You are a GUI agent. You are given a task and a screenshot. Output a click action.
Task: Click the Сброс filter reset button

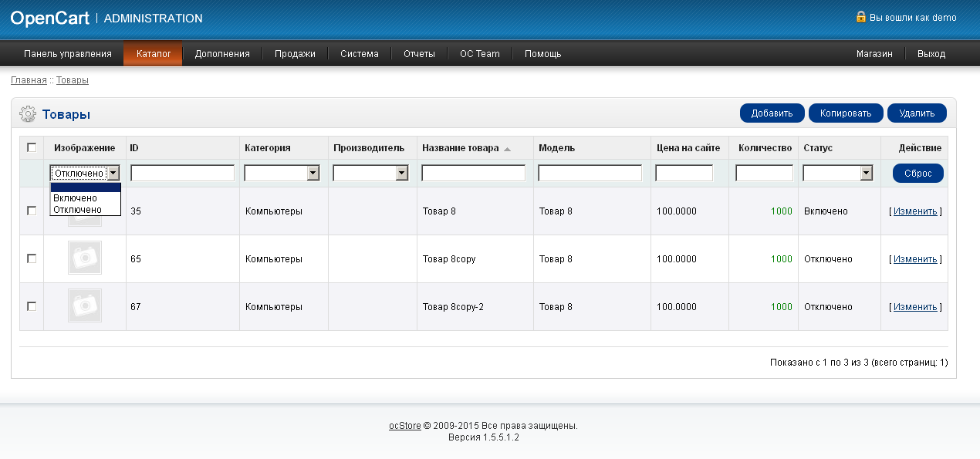[x=917, y=174]
